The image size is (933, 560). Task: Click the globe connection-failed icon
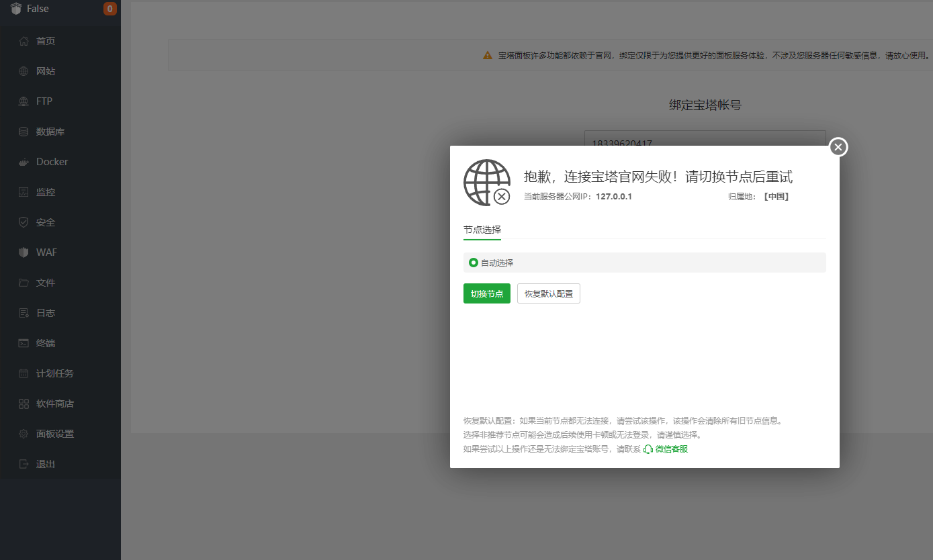coord(487,182)
